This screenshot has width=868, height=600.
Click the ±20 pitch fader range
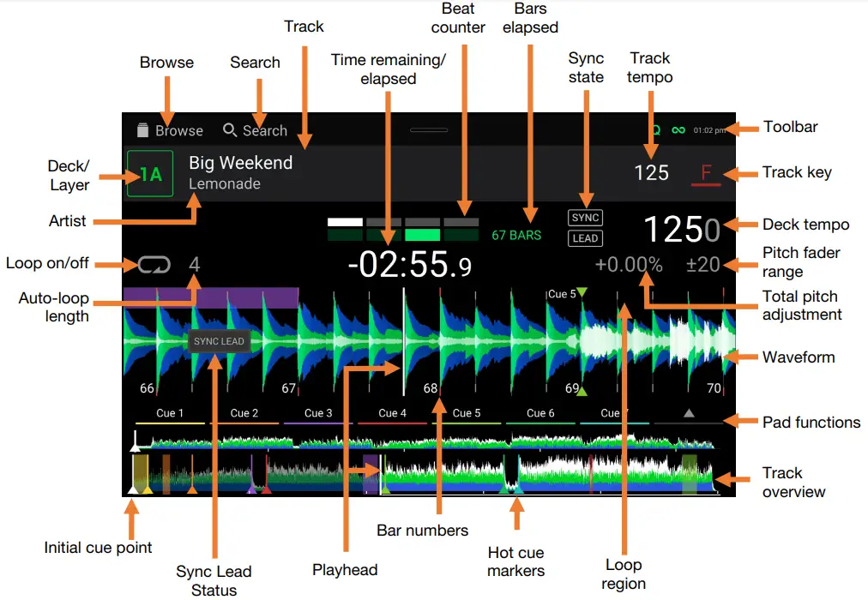click(x=703, y=265)
